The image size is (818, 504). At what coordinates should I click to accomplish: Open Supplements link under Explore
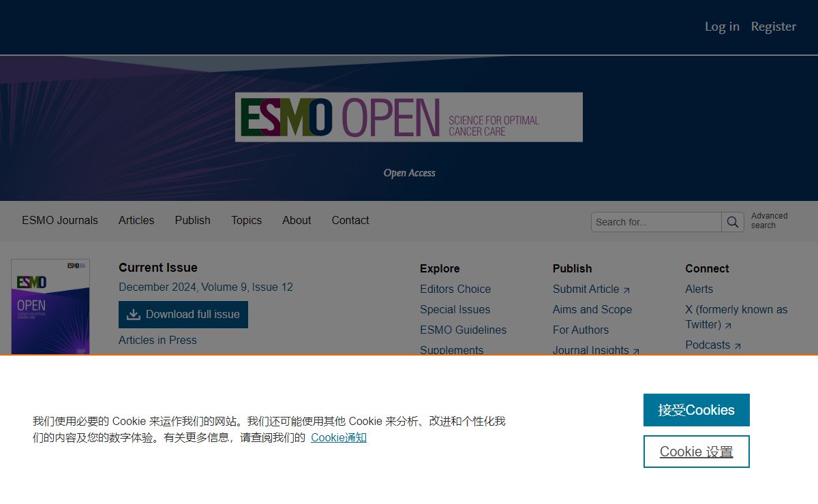pyautogui.click(x=451, y=350)
